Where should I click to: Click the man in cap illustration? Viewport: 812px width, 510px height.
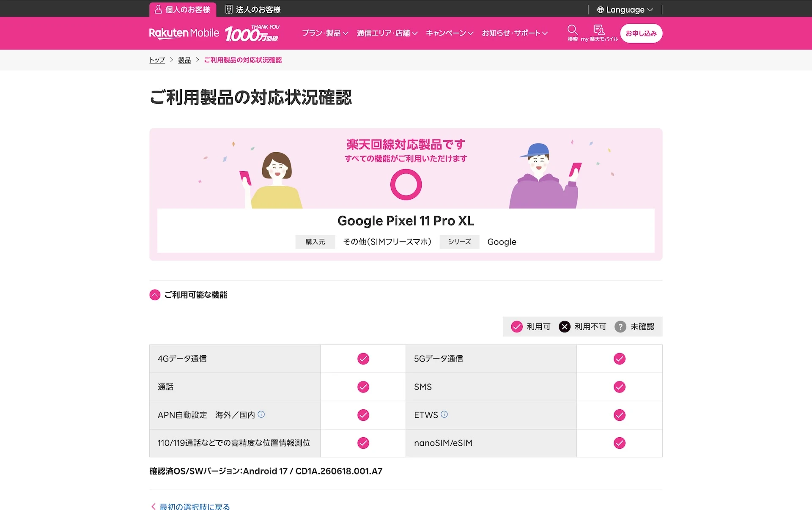click(x=546, y=175)
